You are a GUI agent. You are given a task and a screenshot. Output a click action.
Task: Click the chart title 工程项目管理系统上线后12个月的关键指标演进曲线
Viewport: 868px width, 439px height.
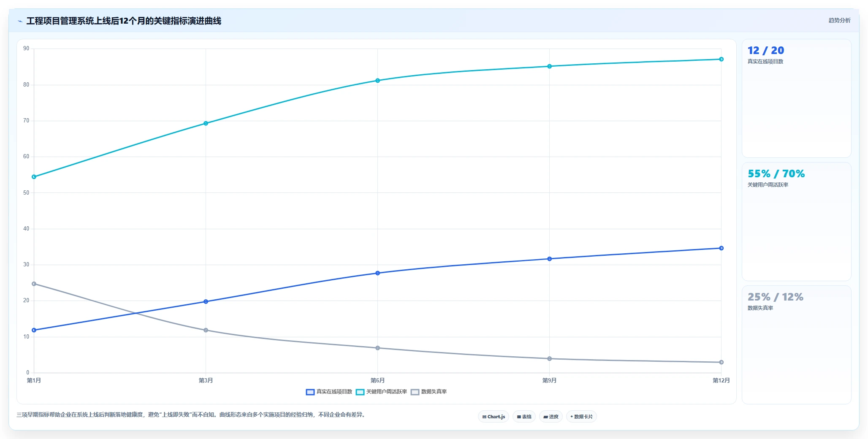click(124, 21)
